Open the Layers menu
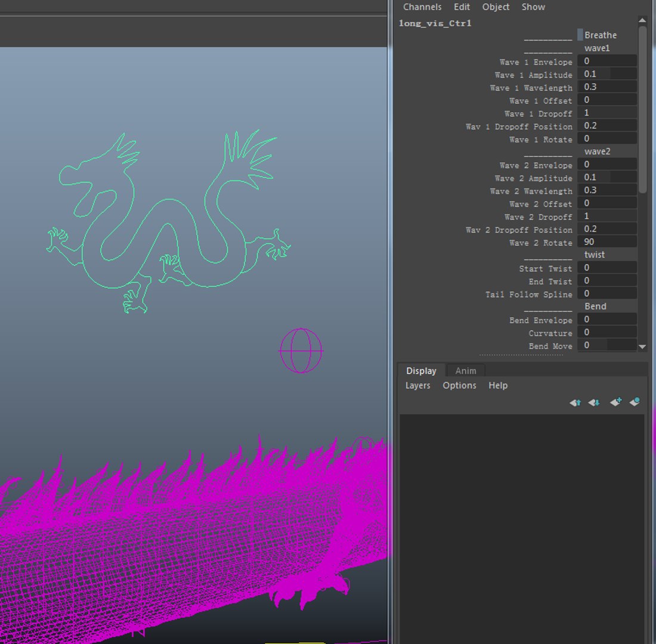 point(417,385)
